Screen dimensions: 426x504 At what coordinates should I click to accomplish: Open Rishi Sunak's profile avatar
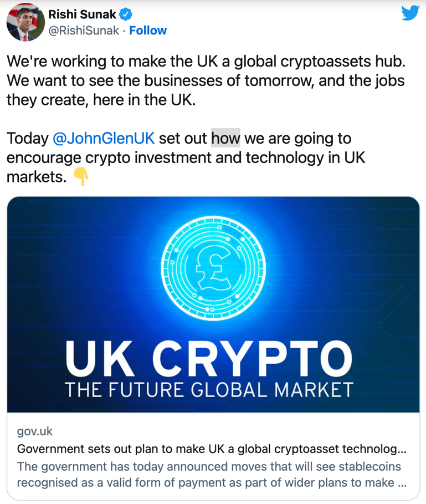tap(25, 22)
